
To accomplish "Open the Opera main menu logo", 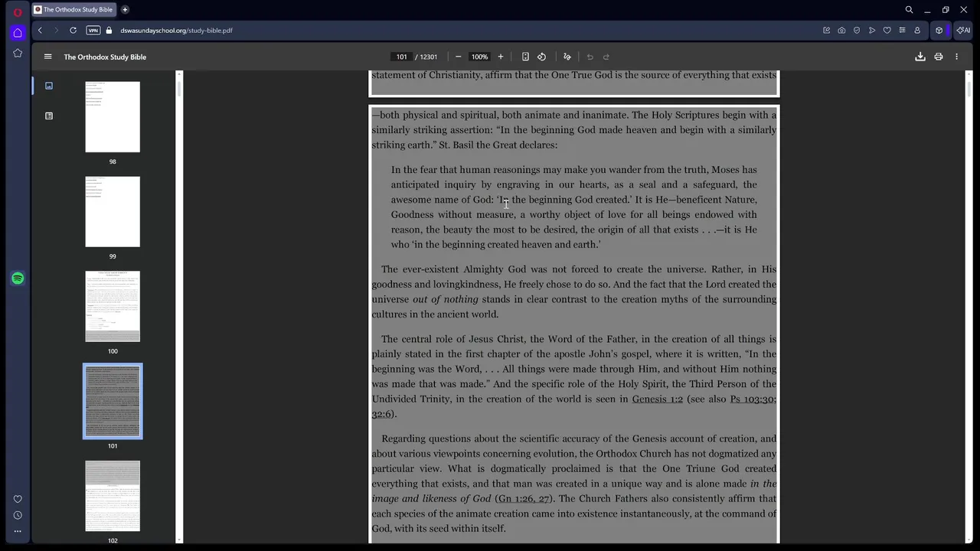I will tap(18, 12).
